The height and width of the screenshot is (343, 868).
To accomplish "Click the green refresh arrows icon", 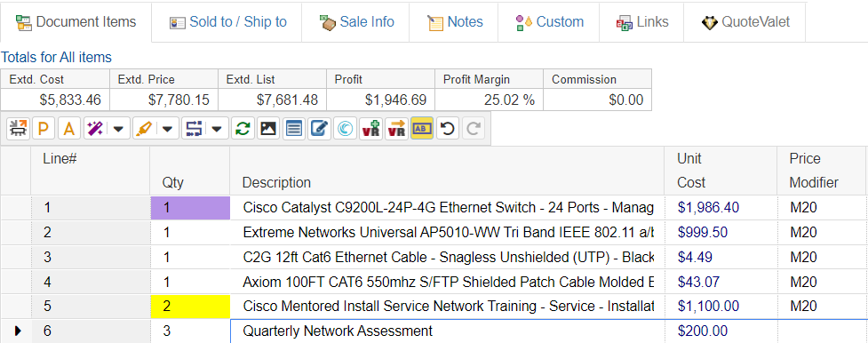I will pyautogui.click(x=242, y=129).
